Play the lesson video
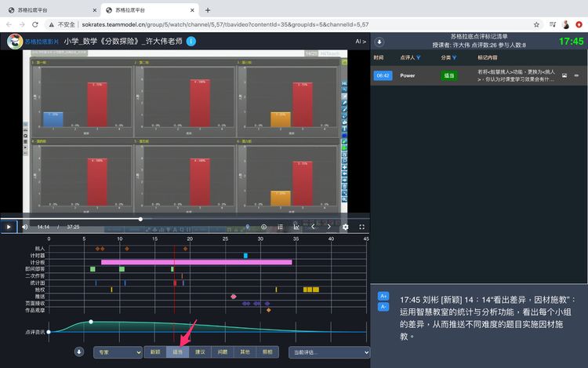The image size is (588, 368). click(9, 227)
